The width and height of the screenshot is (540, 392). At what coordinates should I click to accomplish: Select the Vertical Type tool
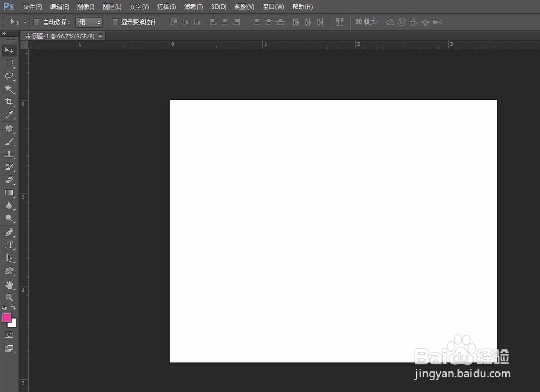9,245
